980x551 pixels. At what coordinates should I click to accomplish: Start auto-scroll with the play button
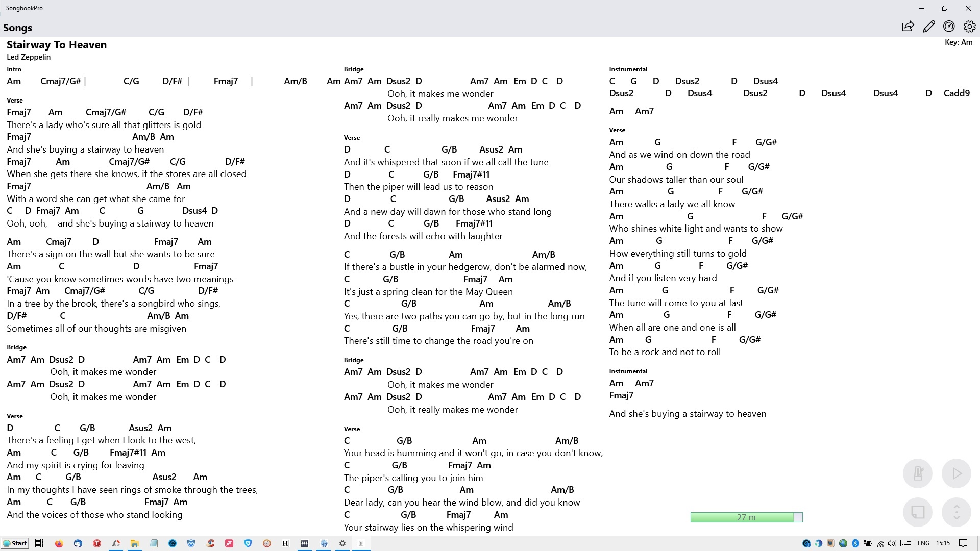coord(957,473)
